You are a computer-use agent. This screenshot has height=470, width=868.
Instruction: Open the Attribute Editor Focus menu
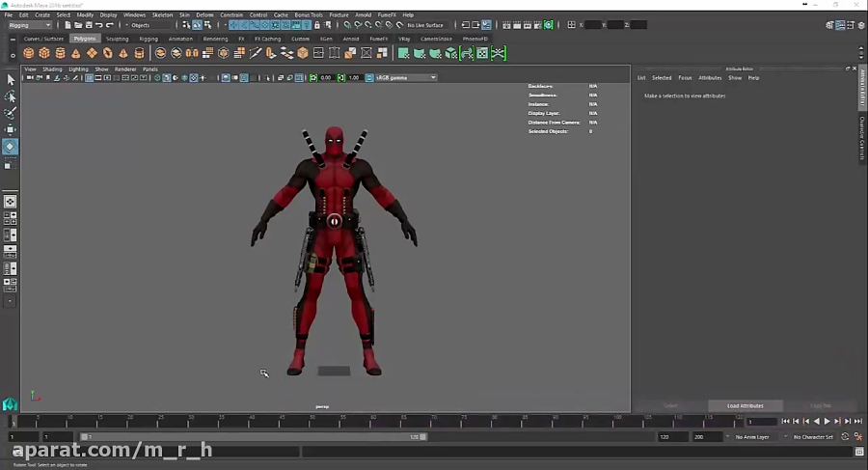click(685, 78)
